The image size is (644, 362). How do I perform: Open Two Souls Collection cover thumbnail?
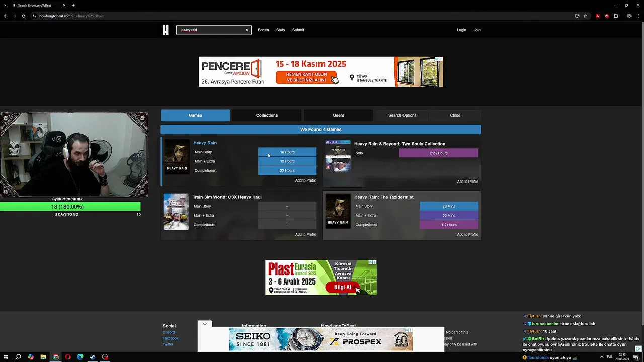(x=338, y=156)
